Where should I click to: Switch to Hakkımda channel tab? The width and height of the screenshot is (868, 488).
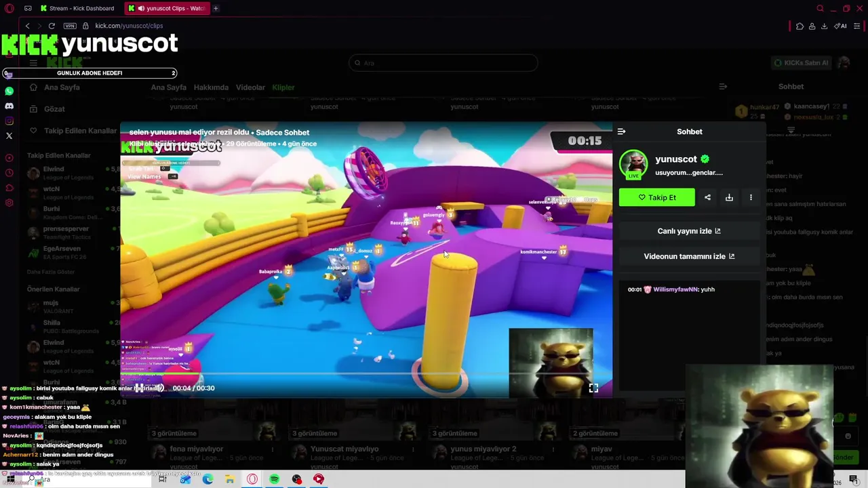(211, 87)
